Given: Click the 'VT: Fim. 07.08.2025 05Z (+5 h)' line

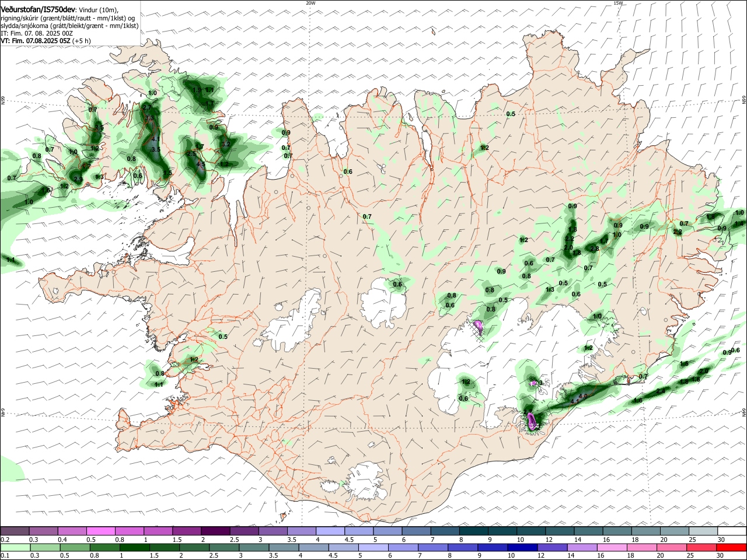Looking at the screenshot, I should click(x=46, y=41).
